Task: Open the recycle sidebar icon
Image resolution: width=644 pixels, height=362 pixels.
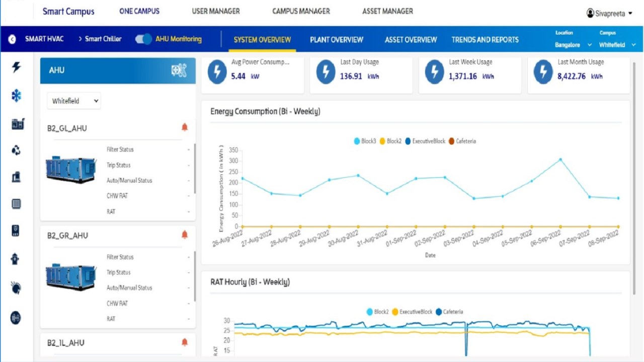Action: click(16, 150)
